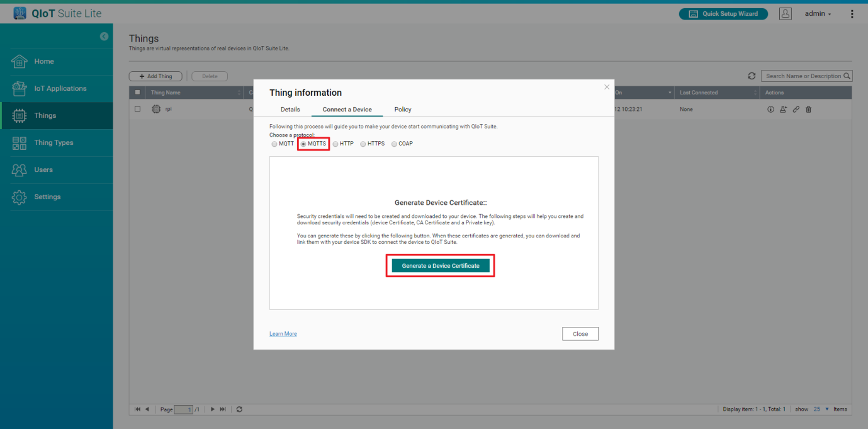Open the Home sidebar icon
Viewport: 868px width, 429px height.
20,62
